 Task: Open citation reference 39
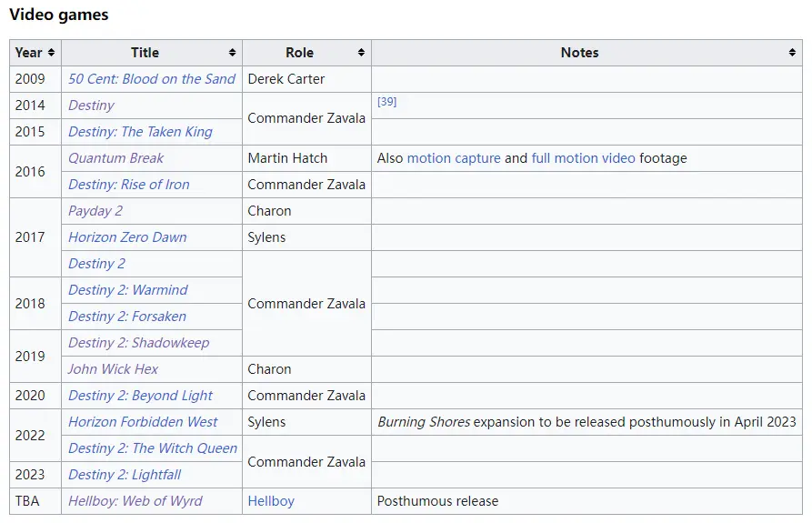coord(386,102)
